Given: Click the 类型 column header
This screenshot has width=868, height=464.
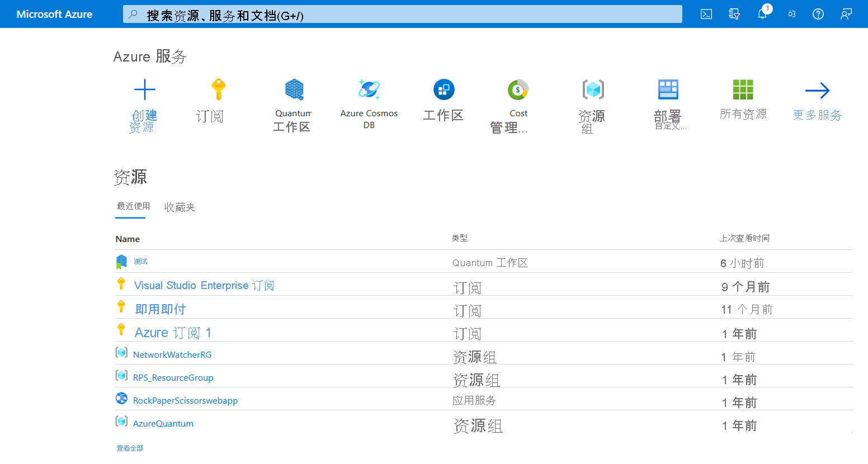Looking at the screenshot, I should (x=460, y=238).
